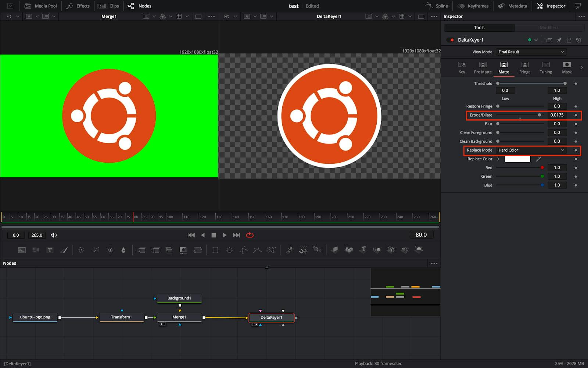Select the Background tool in the toolbar
Viewport: 588px width, 368px height.
[22, 250]
